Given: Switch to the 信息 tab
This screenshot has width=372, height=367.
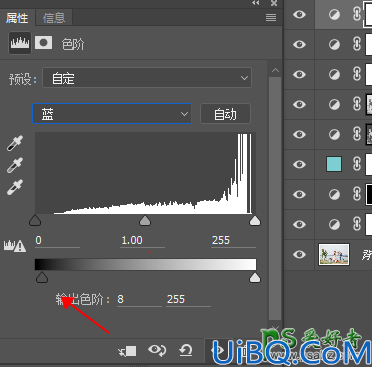Looking at the screenshot, I should [x=54, y=18].
